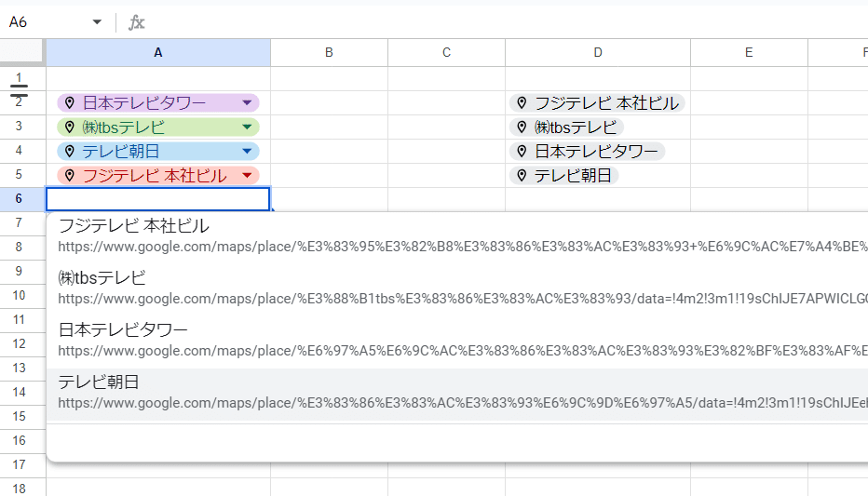The height and width of the screenshot is (496, 868).
Task: Open the Name Box dropdown arrow
Action: tap(97, 22)
